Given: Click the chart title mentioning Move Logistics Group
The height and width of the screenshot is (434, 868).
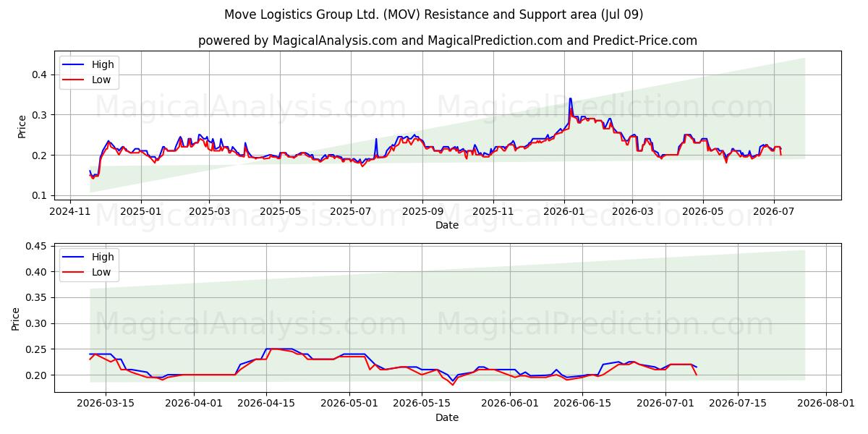Looking at the screenshot, I should click(433, 14).
